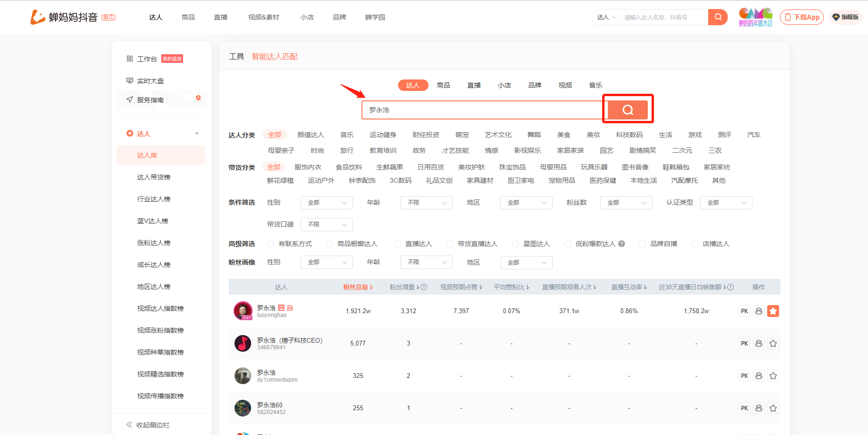The width and height of the screenshot is (868, 435).
Task: Collapse sidebar via 收起侧边栏
Action: point(148,425)
